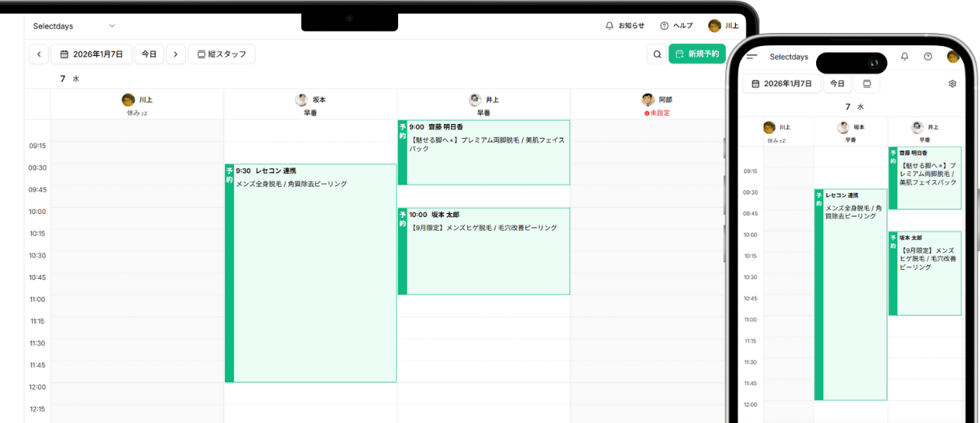This screenshot has width=980, height=423.
Task: Open the 齋藤 明日香 booking on the phone
Action: [x=925, y=178]
